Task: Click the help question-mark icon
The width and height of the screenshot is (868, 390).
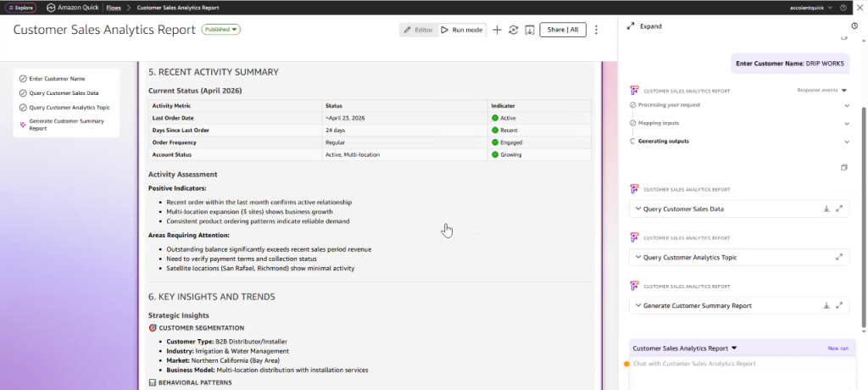Action: pyautogui.click(x=843, y=8)
